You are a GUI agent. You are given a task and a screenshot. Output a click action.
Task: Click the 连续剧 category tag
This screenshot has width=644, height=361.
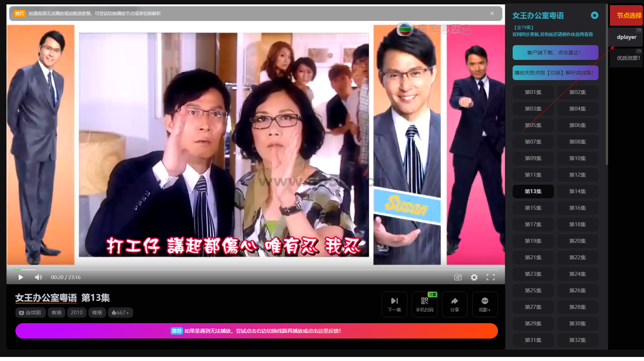30,313
